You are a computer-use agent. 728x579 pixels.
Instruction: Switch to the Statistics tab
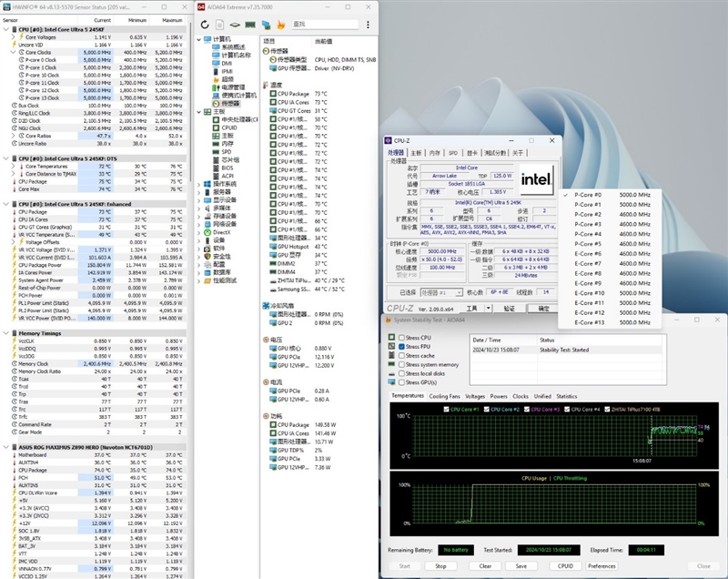[x=566, y=396]
